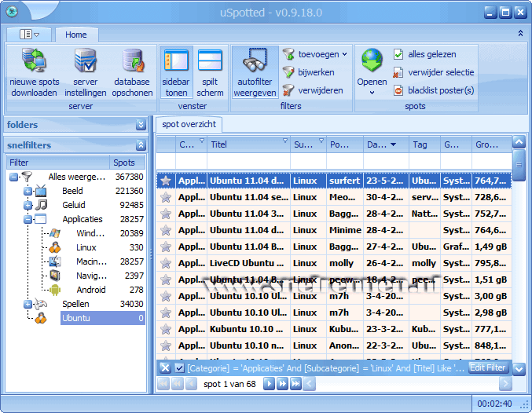Click blacklist poster(s)

click(434, 90)
